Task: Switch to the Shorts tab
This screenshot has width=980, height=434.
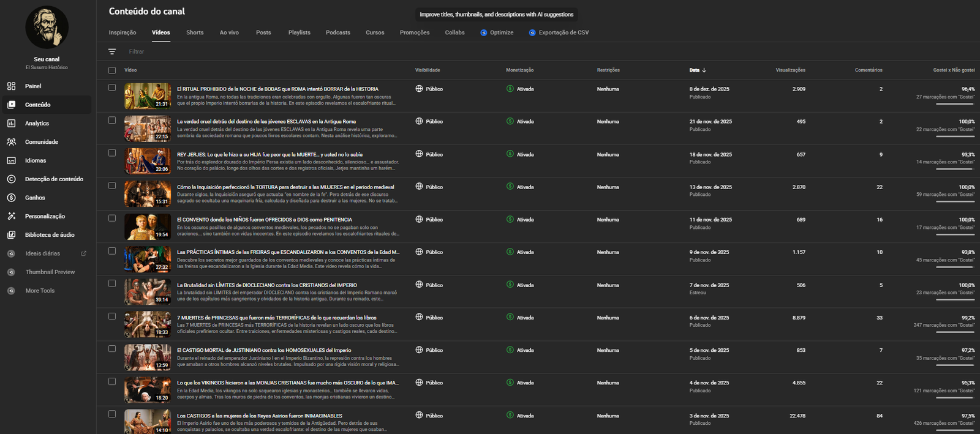Action: coord(195,33)
